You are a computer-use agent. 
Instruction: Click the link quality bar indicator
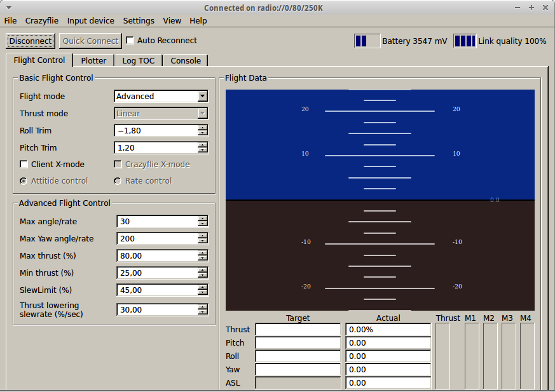[x=465, y=41]
